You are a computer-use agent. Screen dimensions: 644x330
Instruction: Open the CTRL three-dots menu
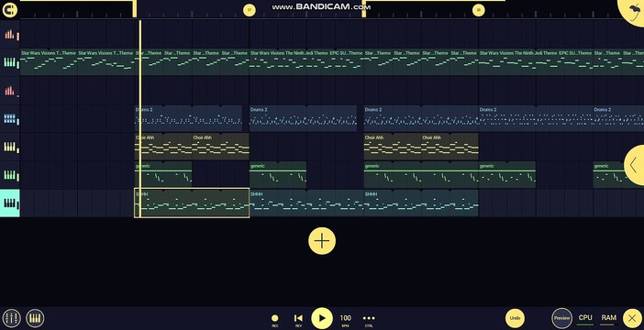(x=369, y=320)
